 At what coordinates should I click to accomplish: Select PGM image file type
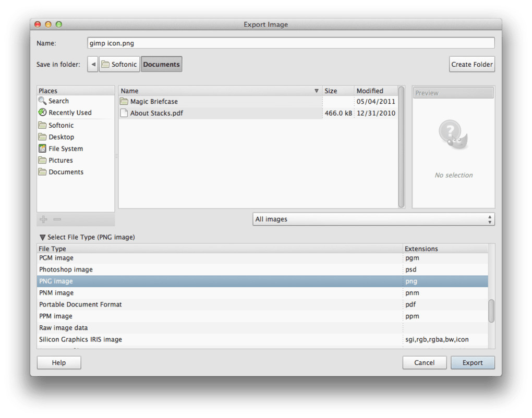[x=262, y=258]
